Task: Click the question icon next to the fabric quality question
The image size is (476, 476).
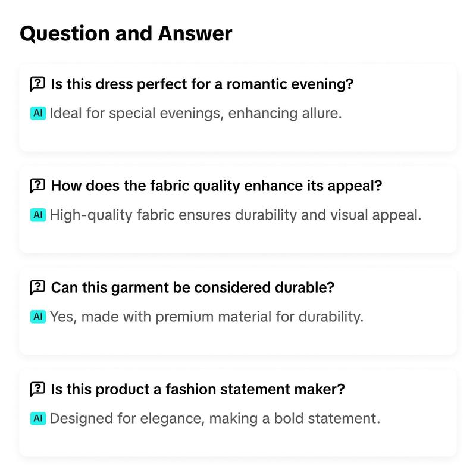Action: tap(37, 186)
